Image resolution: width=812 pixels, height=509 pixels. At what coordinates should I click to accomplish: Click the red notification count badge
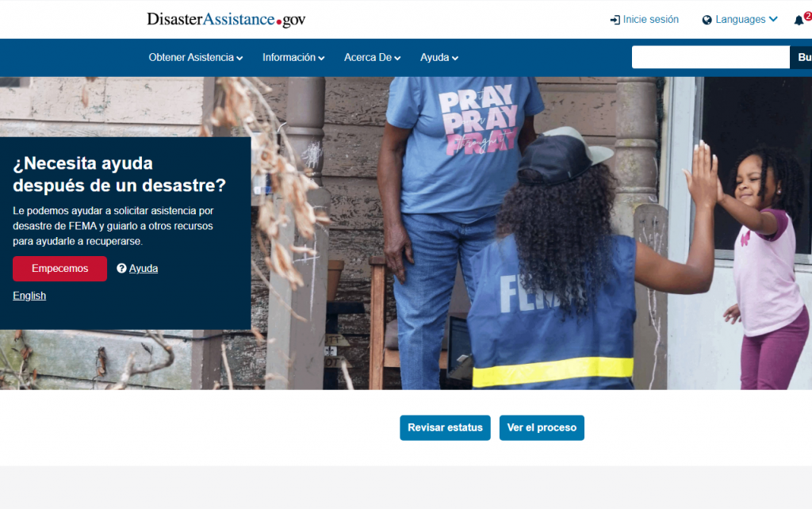(x=808, y=16)
